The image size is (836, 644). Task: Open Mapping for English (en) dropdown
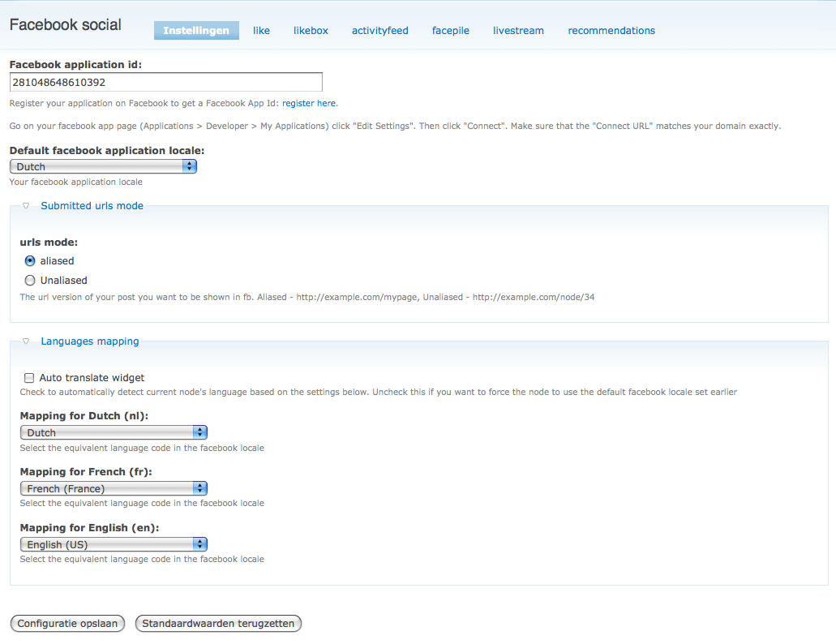(x=114, y=544)
